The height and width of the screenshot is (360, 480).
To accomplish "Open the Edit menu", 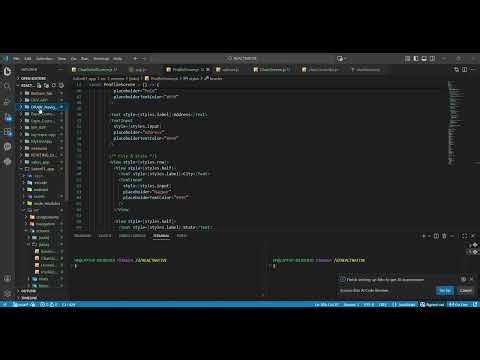I will point(28,59).
